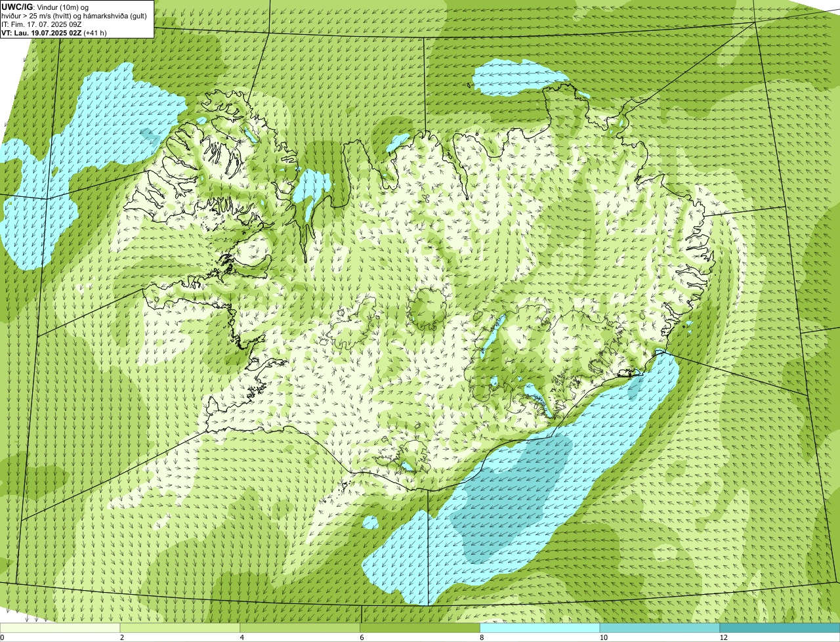The width and height of the screenshot is (840, 642).
Task: Select the teal colorbar segment above 12 m/s
Action: tap(780, 628)
